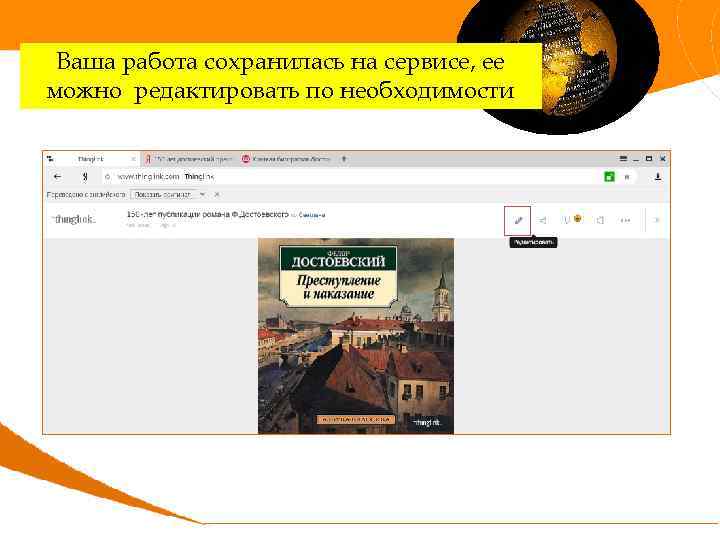
Task: Switch to the third tab with the pink icon
Action: pos(286,159)
